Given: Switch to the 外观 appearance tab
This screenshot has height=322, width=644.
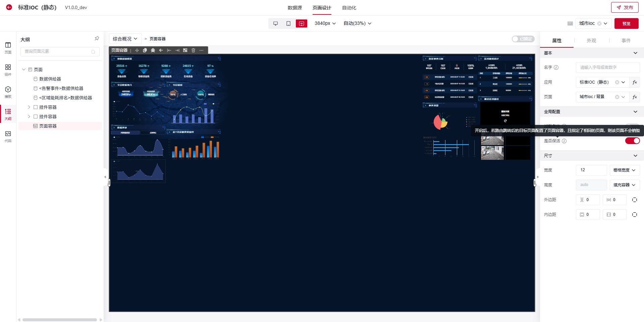Looking at the screenshot, I should 591,41.
